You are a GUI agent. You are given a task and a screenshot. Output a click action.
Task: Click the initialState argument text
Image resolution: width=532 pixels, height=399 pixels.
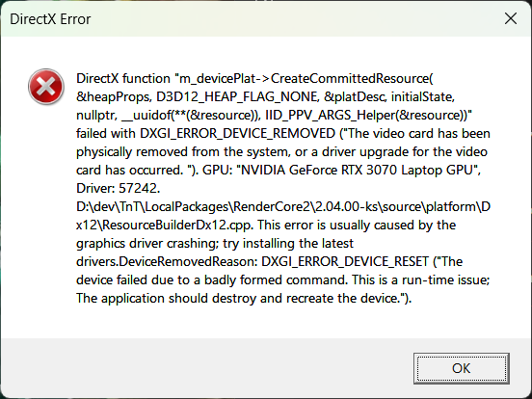click(x=422, y=96)
